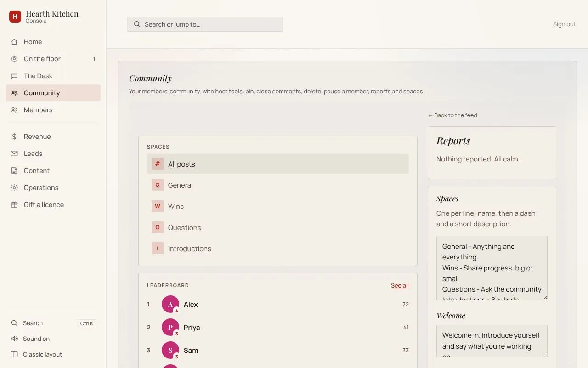The image size is (588, 368).
Task: Follow the Back to the feed link
Action: coord(452,115)
